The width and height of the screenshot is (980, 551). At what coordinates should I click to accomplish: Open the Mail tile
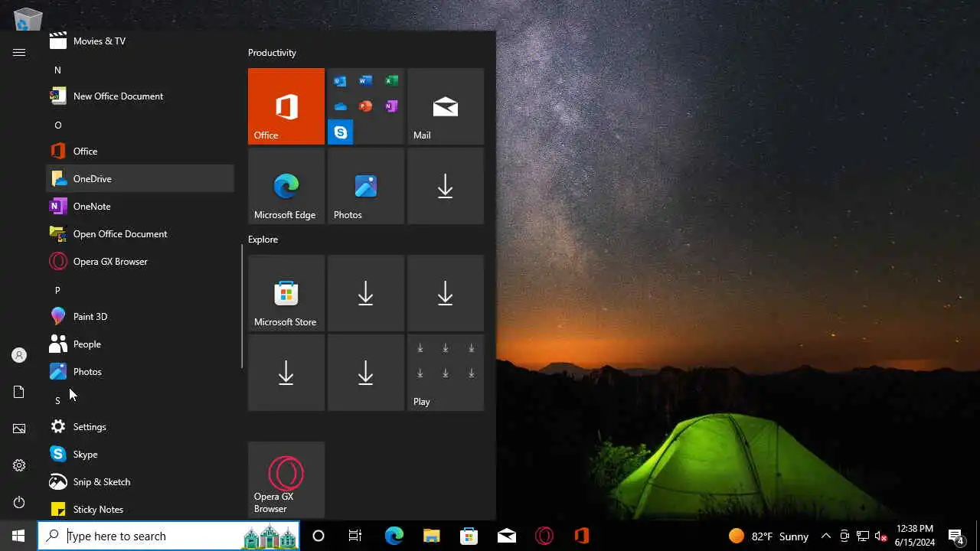click(446, 106)
